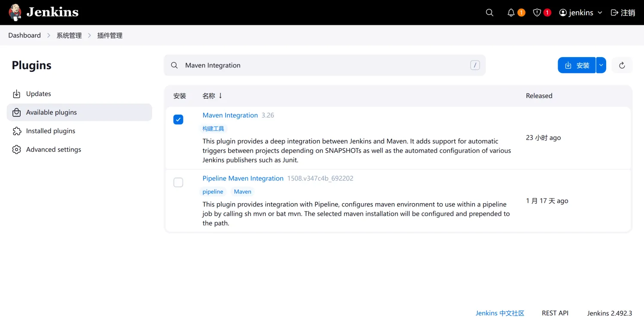
Task: Click the Installed plugins puzzle icon
Action: tap(17, 131)
